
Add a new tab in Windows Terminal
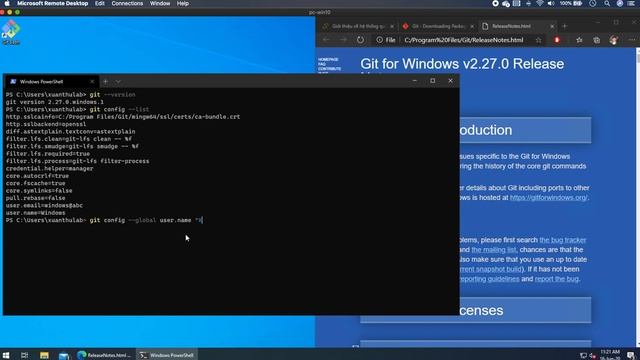[106, 82]
